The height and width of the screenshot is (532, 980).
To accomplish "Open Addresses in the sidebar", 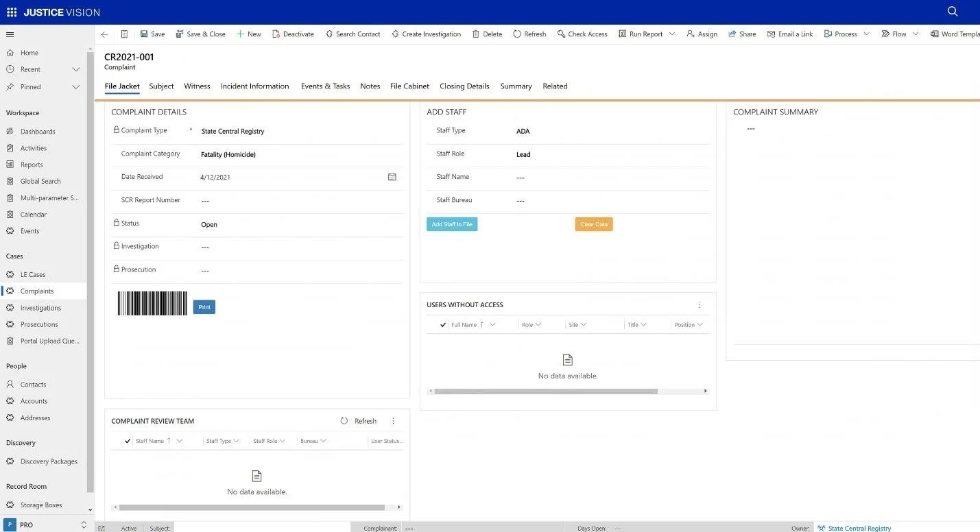I will point(35,418).
